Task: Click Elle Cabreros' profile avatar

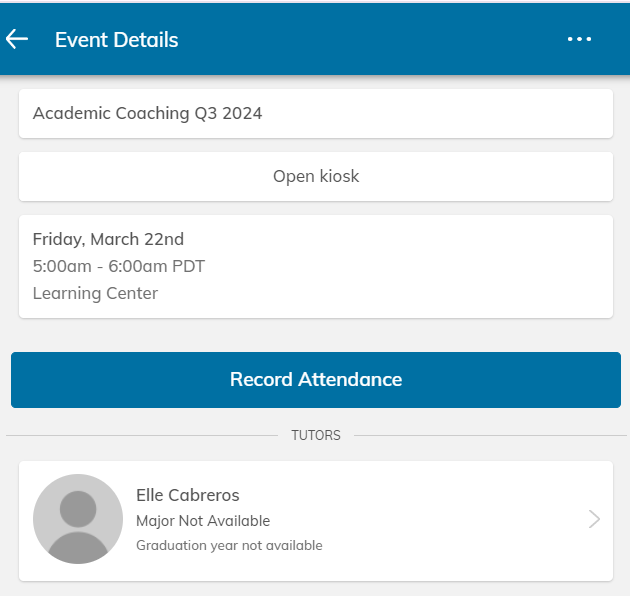Action: 78,519
